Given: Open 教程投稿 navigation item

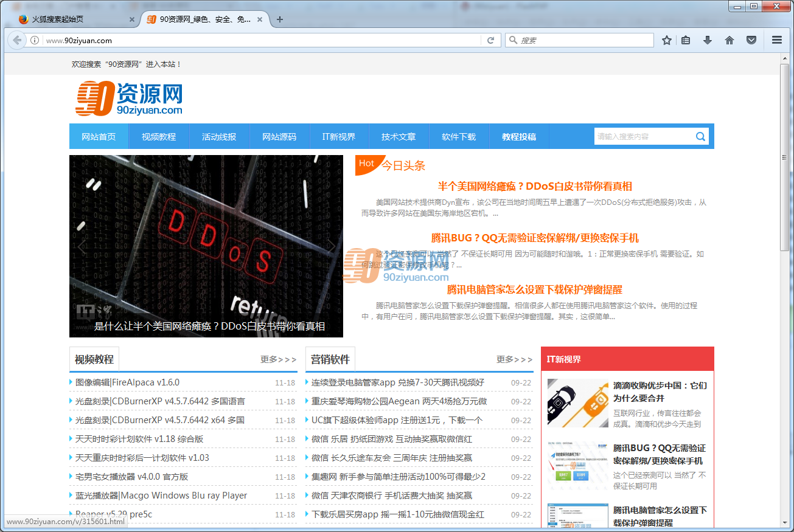Looking at the screenshot, I should click(x=519, y=137).
